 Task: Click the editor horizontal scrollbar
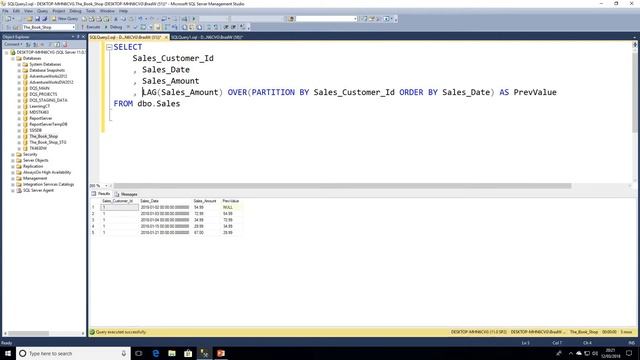pos(342,186)
